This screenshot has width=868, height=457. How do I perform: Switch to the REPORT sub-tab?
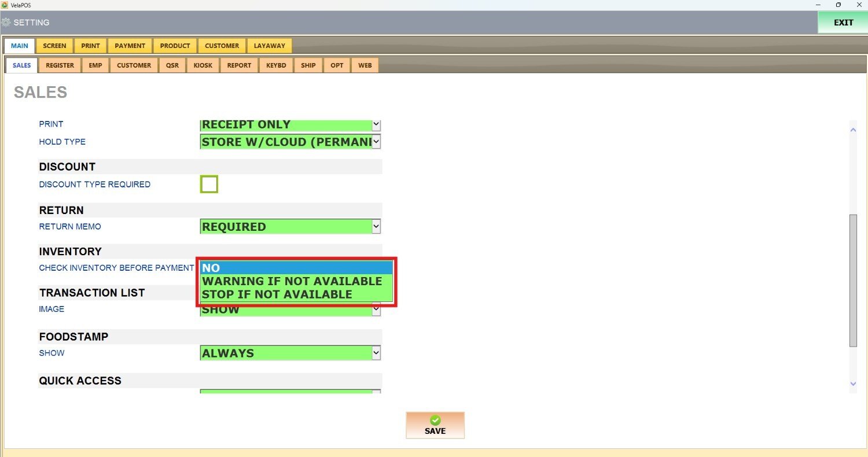[239, 65]
